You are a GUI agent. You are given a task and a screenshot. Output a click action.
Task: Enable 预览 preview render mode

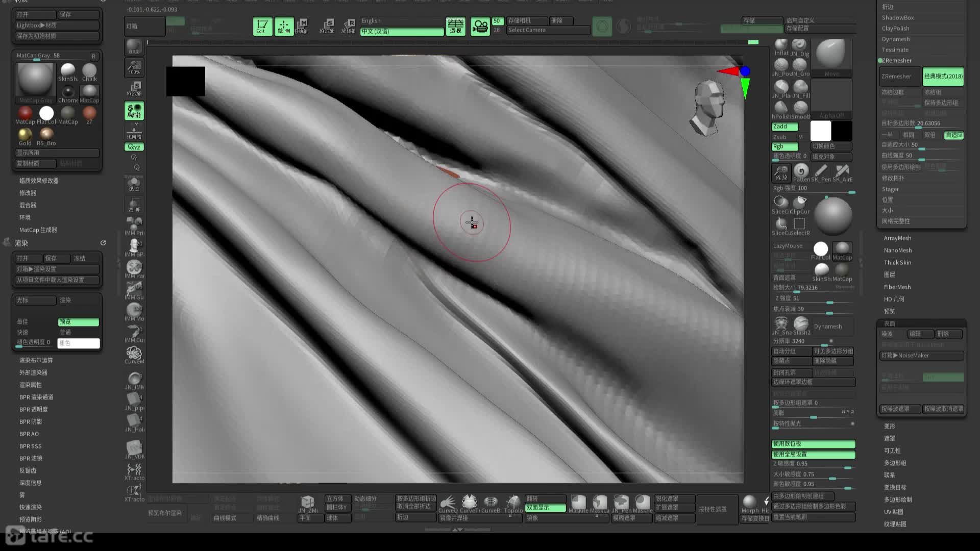(78, 322)
